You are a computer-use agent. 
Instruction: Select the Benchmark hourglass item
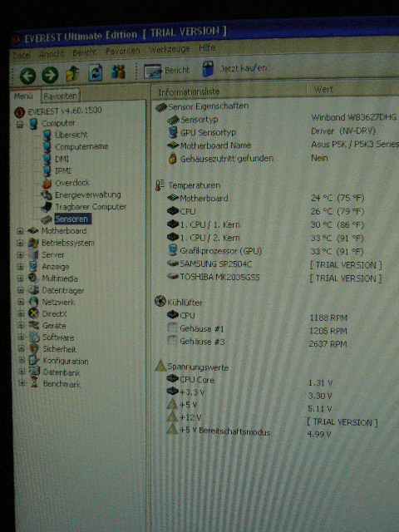pos(56,384)
